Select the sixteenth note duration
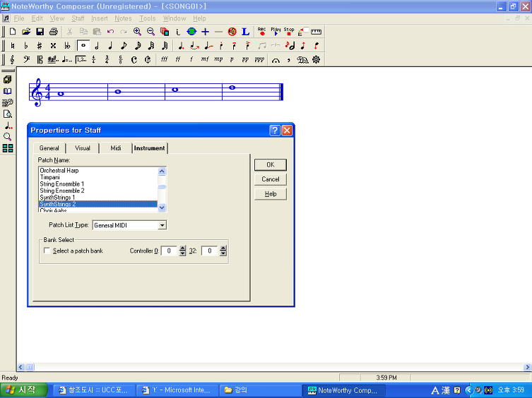Screen dimensions: 532x398 pos(137,45)
